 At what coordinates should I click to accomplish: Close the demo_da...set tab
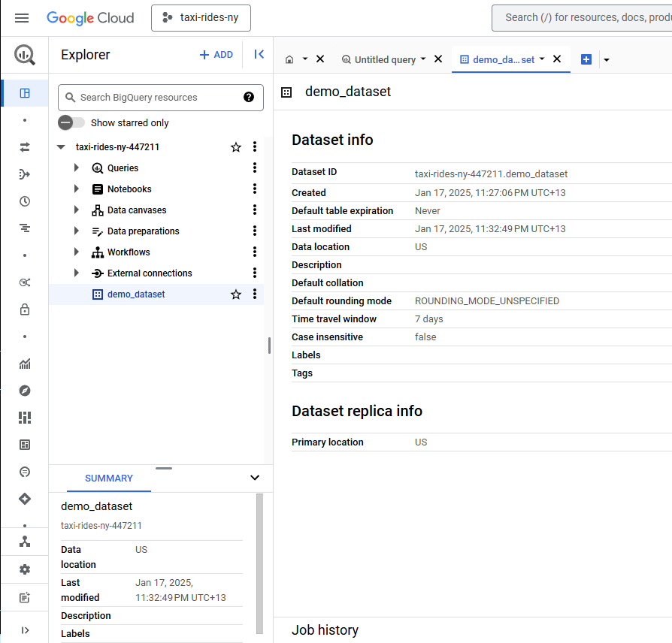coord(557,59)
